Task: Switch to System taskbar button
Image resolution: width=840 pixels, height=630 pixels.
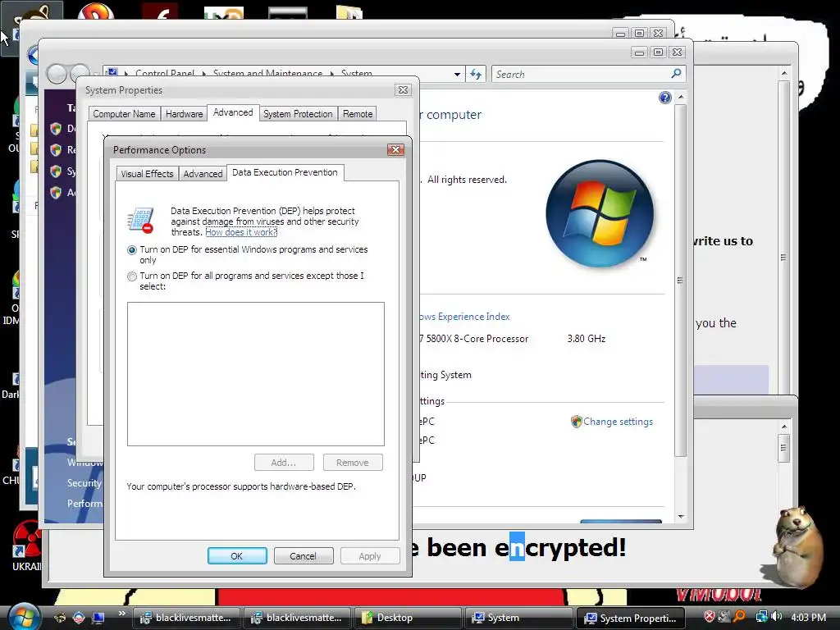Action: coord(518,618)
